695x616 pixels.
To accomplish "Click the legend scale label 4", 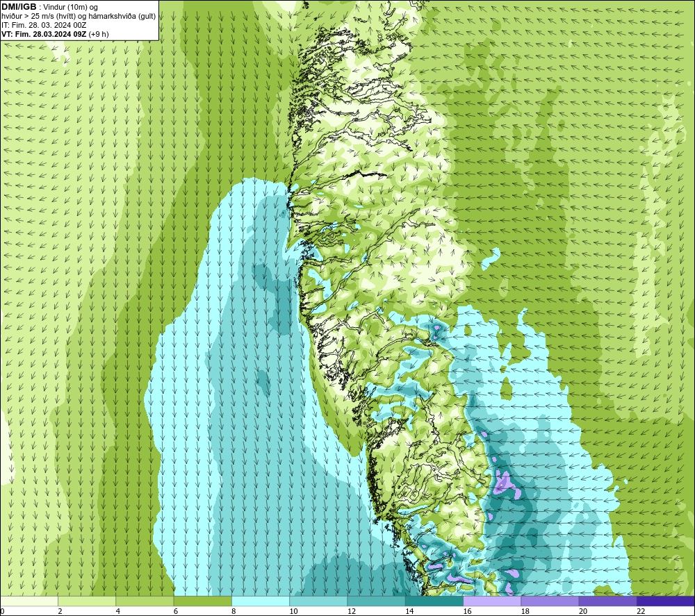I will pyautogui.click(x=118, y=611).
